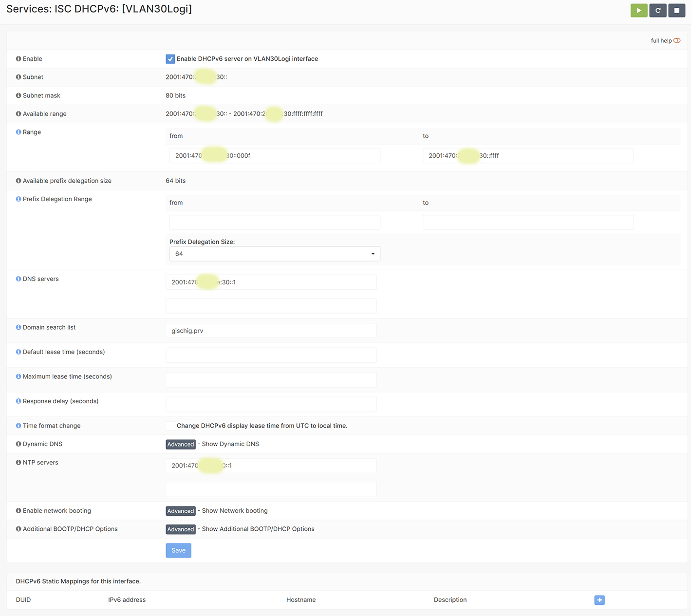Show help info icon for Subnet
The width and height of the screenshot is (691, 616).
point(19,77)
